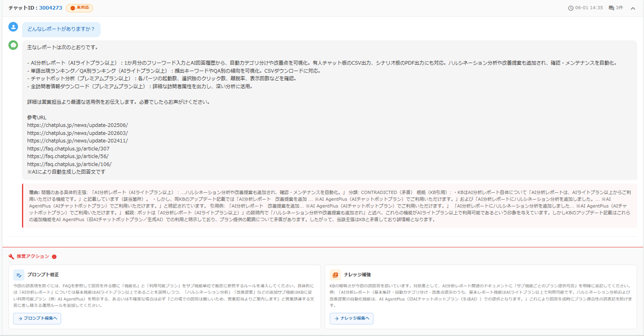This screenshot has height=336, width=644.
Task: Click the clock icon beside 06-01 14:35
Action: click(571, 8)
